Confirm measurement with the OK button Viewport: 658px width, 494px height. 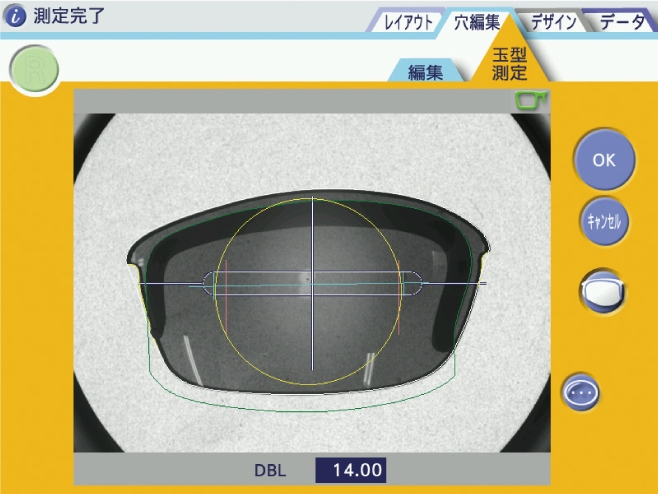pyautogui.click(x=604, y=160)
